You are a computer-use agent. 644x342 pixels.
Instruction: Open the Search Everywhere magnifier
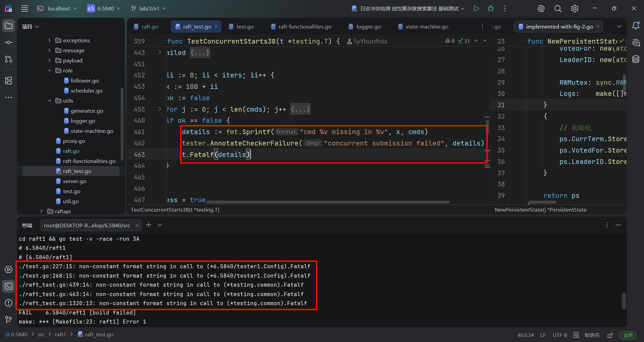click(558, 9)
